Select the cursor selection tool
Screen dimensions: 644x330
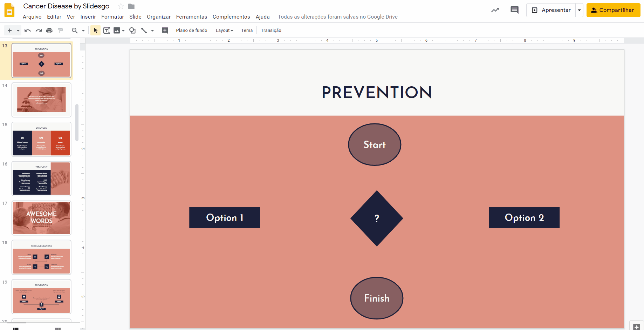95,31
